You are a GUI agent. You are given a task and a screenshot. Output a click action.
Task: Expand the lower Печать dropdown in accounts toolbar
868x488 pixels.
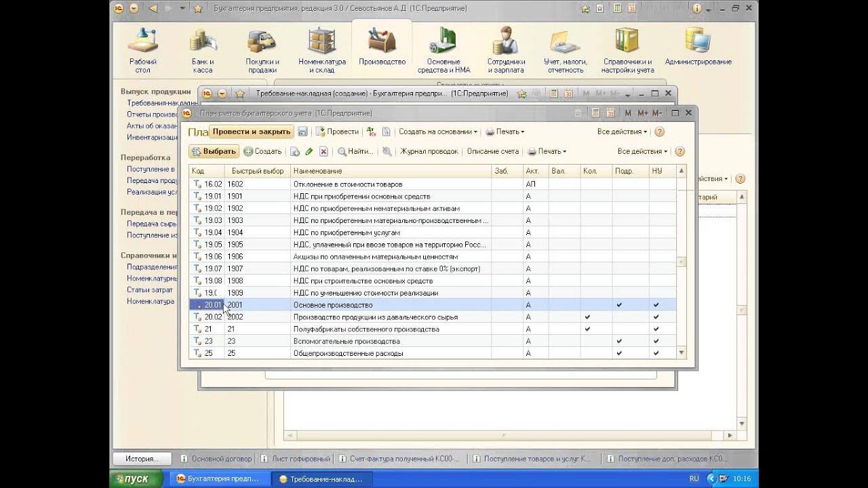point(547,151)
